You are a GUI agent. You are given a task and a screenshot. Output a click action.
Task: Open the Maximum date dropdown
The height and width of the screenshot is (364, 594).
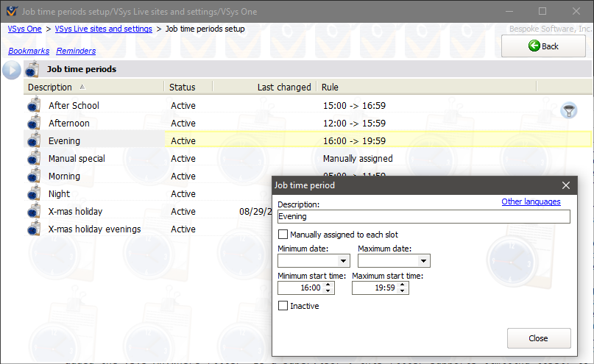(423, 261)
